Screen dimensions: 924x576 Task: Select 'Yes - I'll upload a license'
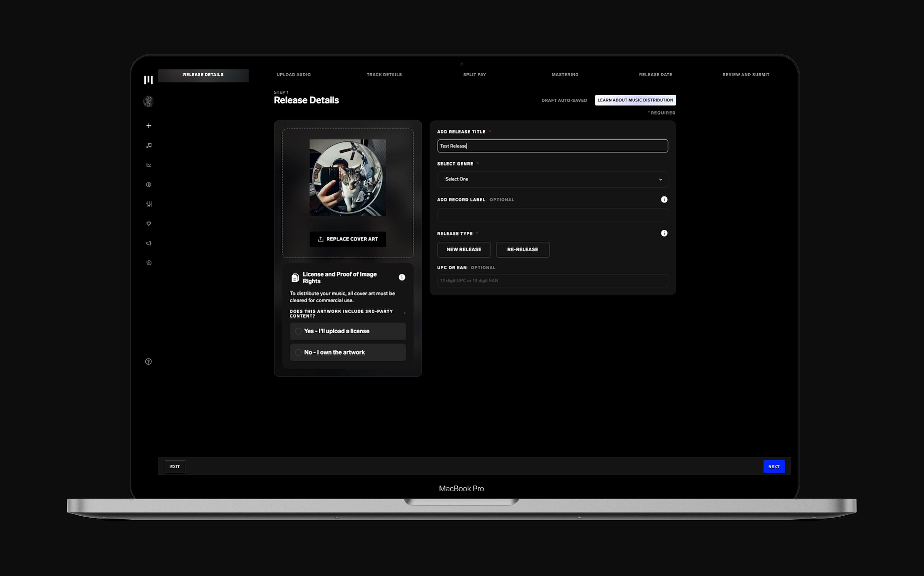(x=347, y=331)
